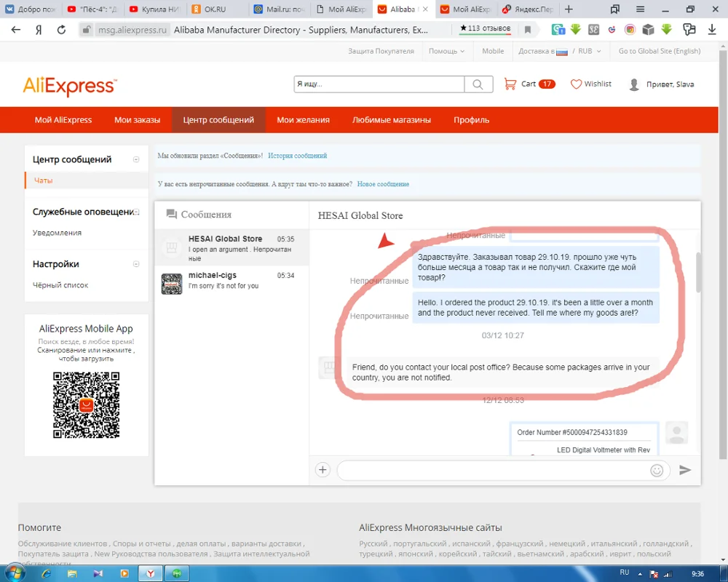728x582 pixels.
Task: Open Чёрный список settings
Action: pos(60,285)
